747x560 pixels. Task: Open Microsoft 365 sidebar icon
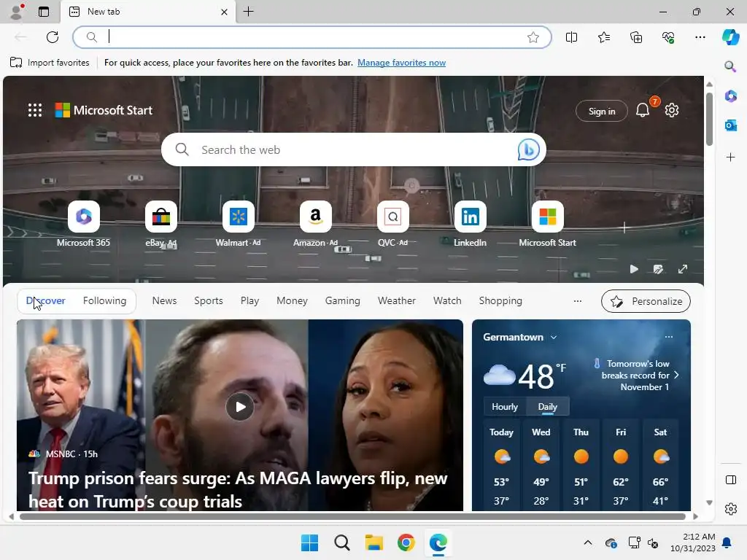[730, 96]
